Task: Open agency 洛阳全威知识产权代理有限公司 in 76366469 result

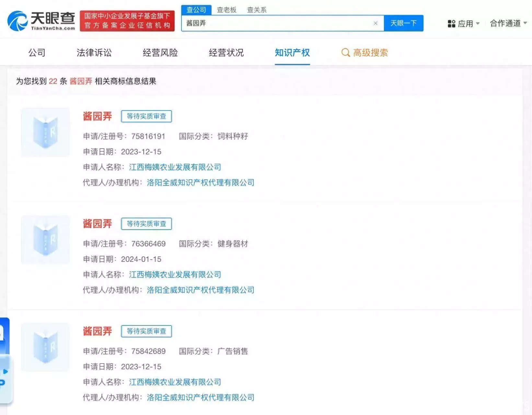Action: (x=201, y=290)
